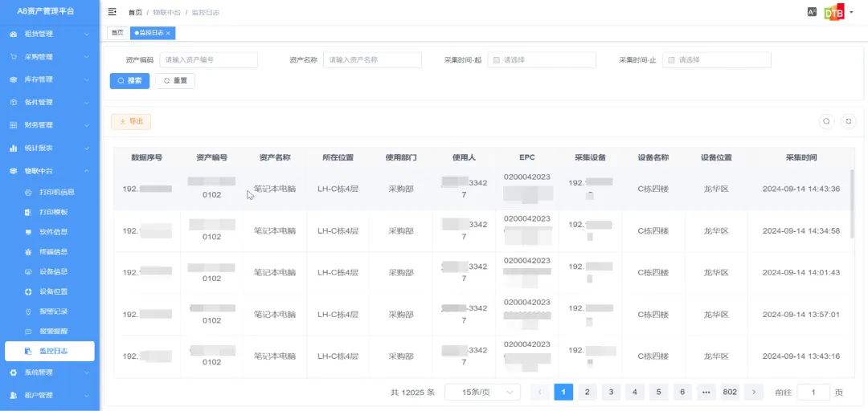Open 报警记录 in the sidebar
The width and height of the screenshot is (868, 411).
[54, 311]
